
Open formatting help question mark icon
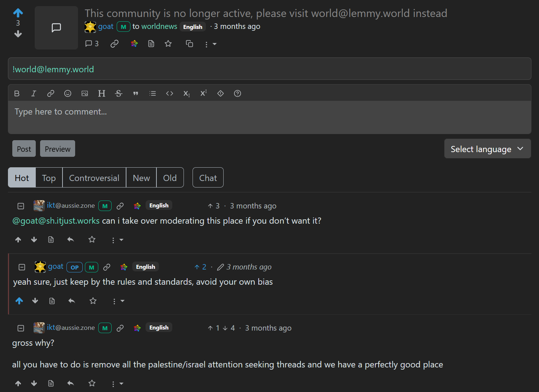(237, 94)
